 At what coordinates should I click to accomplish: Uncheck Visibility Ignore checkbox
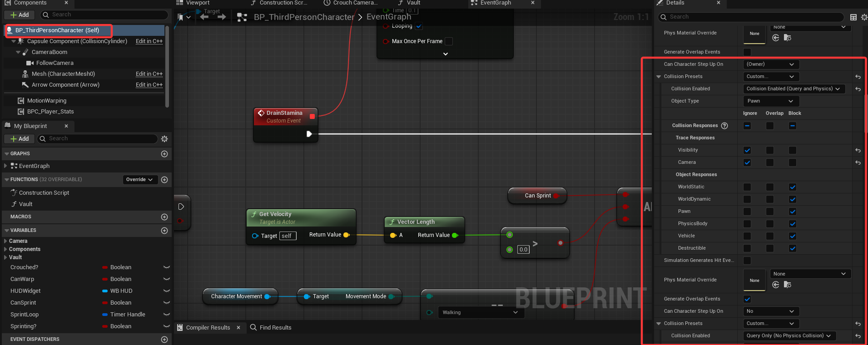(x=747, y=150)
